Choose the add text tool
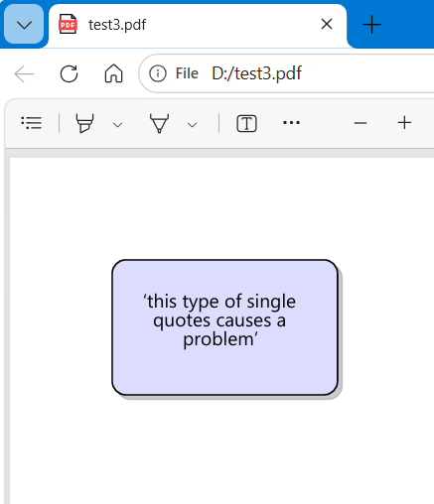This screenshot has width=434, height=504. (x=246, y=123)
